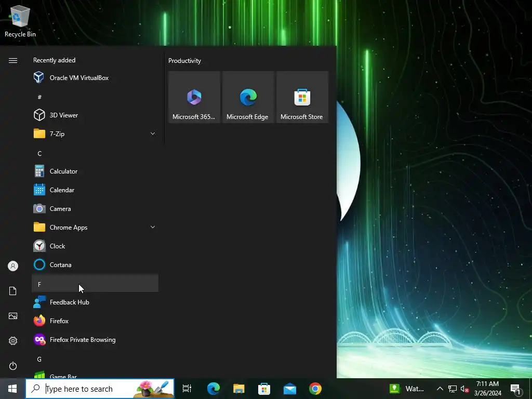Select the Recycle Bin desktop icon
This screenshot has width=532, height=399.
20,21
